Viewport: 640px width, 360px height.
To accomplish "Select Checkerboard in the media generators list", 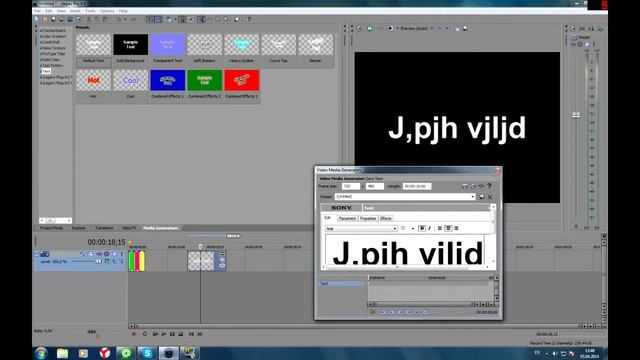I will [53, 31].
